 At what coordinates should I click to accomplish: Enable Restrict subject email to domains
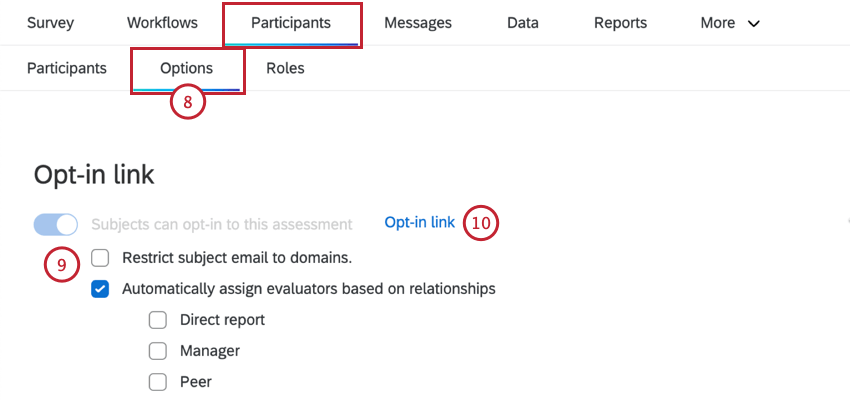[x=100, y=258]
